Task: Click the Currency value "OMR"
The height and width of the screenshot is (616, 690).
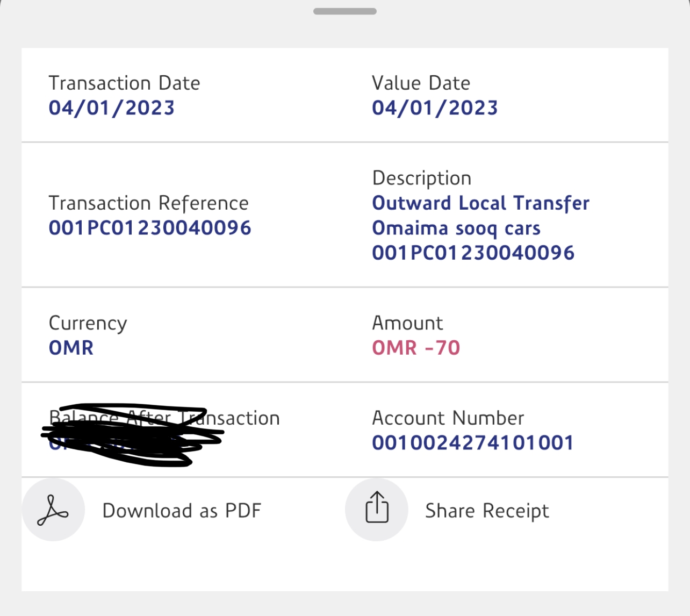Action: coord(71,348)
